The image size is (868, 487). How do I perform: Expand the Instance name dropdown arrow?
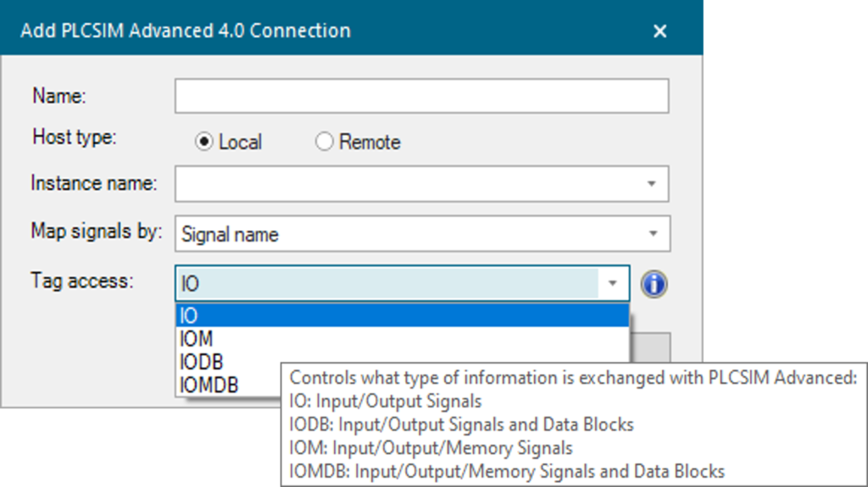pyautogui.click(x=652, y=184)
